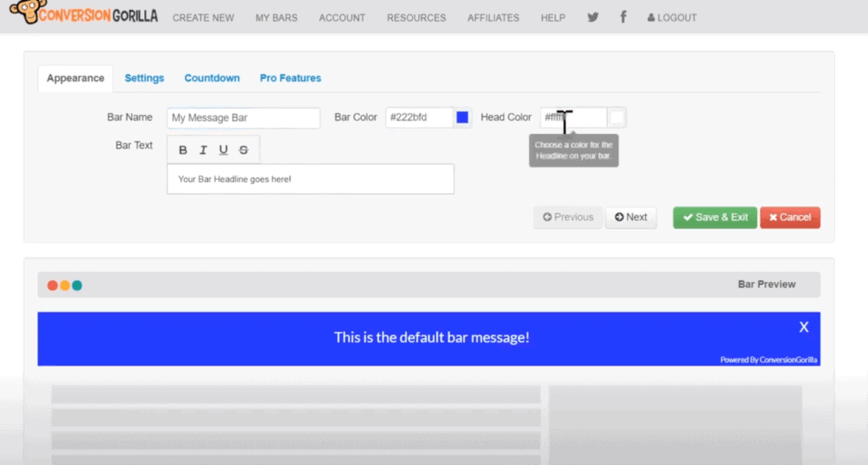Screen dimensions: 868x465
Task: Click the Conversion Gorilla logo
Action: pos(80,16)
